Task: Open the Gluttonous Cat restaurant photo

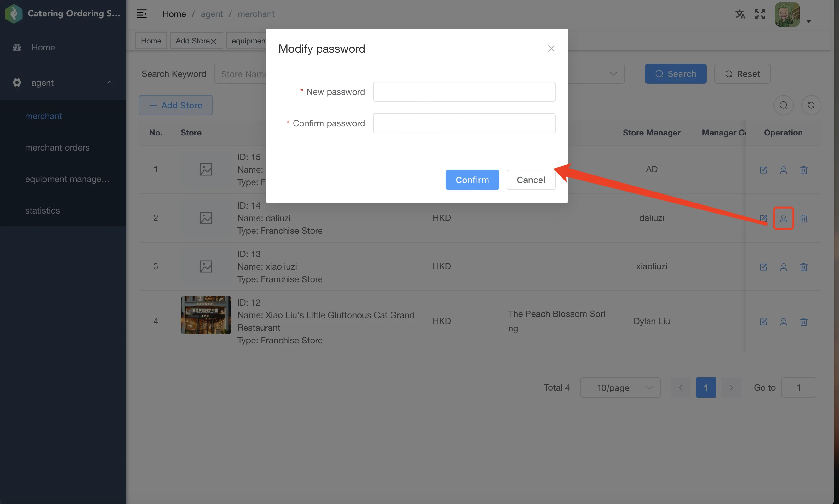Action: (206, 315)
